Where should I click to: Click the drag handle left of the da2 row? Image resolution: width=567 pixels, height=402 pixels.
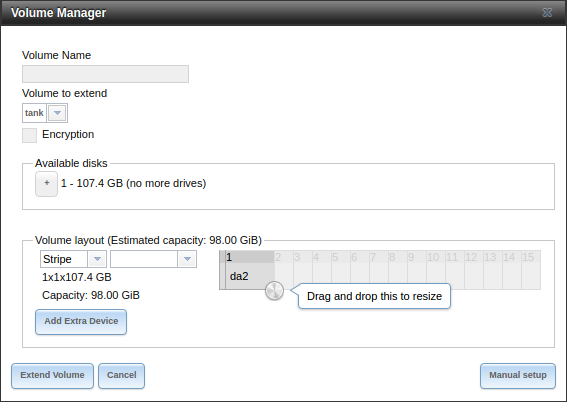(x=222, y=270)
